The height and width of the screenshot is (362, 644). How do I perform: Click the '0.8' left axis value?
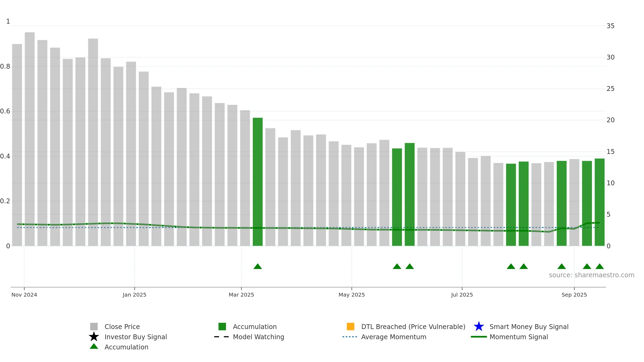click(x=5, y=67)
